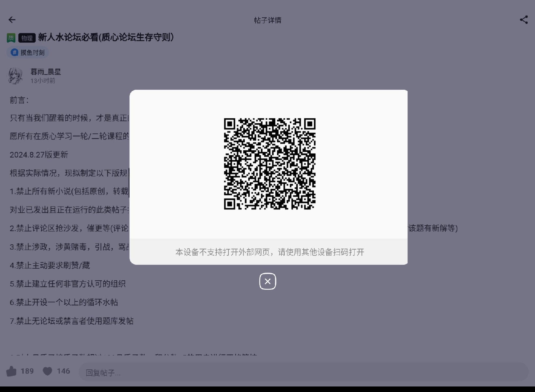Go back with the arrow icon

(x=12, y=20)
